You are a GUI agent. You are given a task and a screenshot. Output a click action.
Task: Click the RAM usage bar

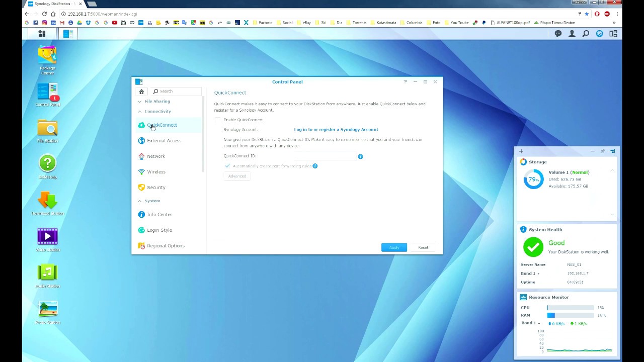571,315
